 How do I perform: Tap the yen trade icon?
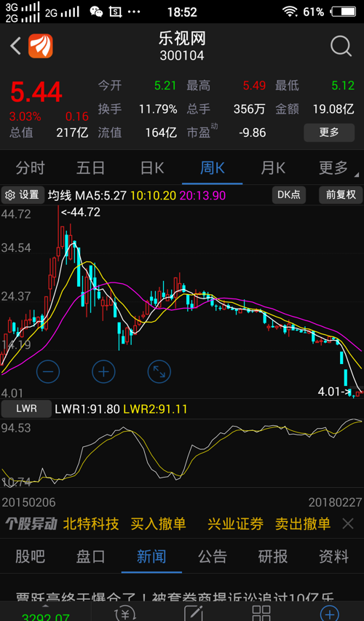[125, 613]
